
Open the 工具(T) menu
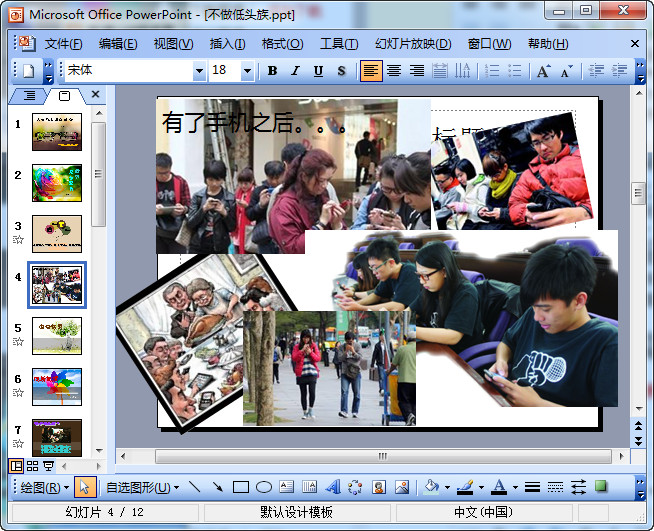click(339, 44)
